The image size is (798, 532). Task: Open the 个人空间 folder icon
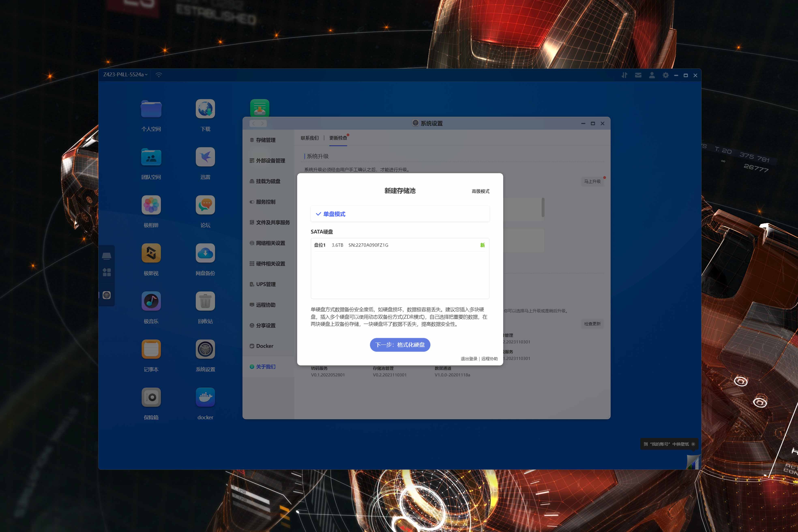click(151, 109)
